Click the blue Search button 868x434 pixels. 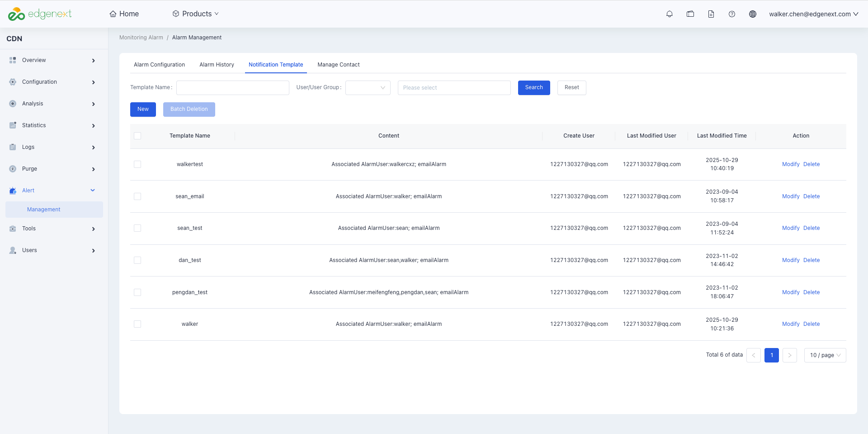point(534,88)
